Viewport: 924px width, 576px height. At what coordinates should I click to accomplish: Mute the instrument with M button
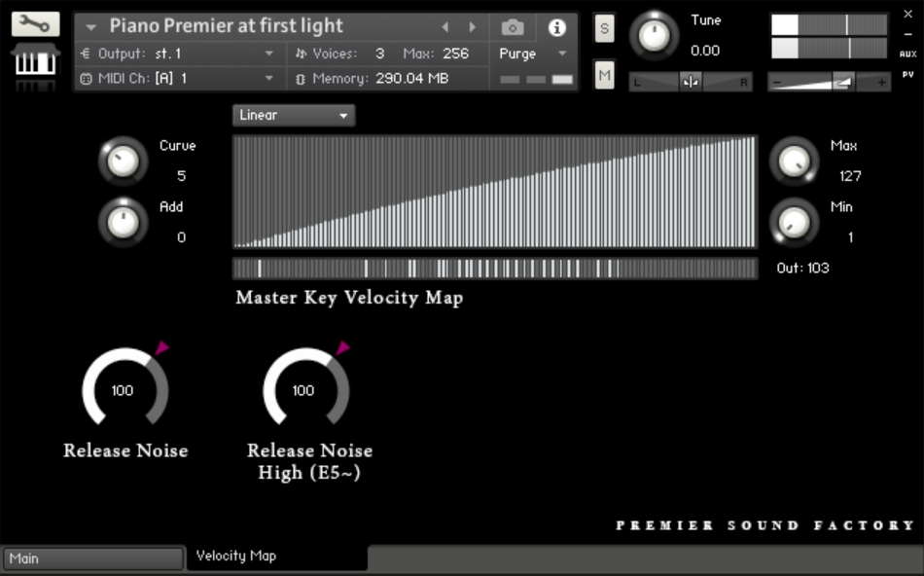[605, 75]
